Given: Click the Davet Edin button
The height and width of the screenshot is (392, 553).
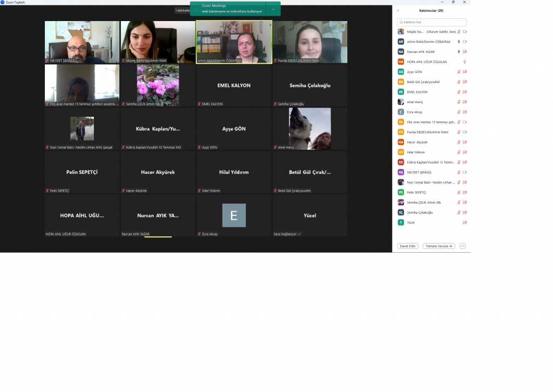Looking at the screenshot, I should click(408, 246).
